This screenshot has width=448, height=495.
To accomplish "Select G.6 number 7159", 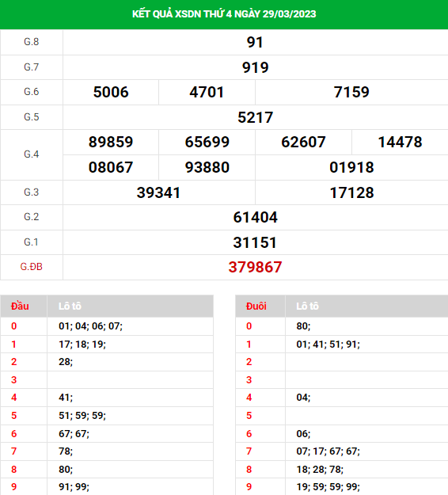I will 351,92.
